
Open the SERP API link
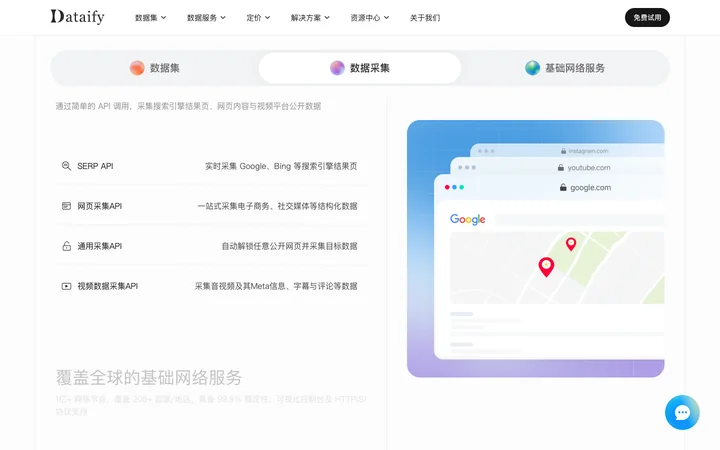click(95, 166)
